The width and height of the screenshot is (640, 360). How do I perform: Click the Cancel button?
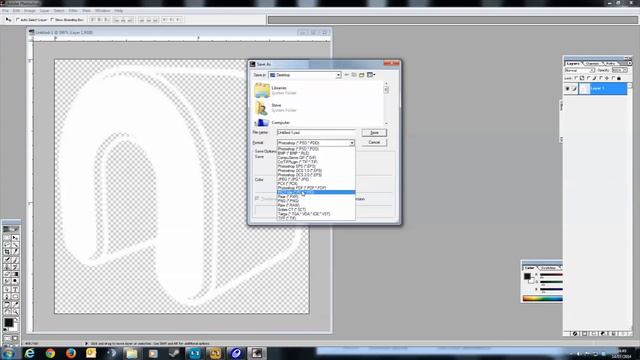(x=374, y=142)
